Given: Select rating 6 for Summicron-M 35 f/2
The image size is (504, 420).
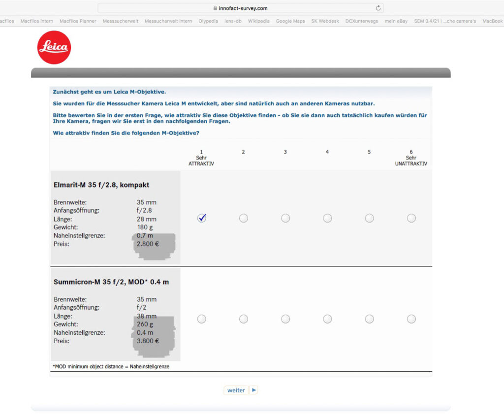Looking at the screenshot, I should [x=411, y=319].
